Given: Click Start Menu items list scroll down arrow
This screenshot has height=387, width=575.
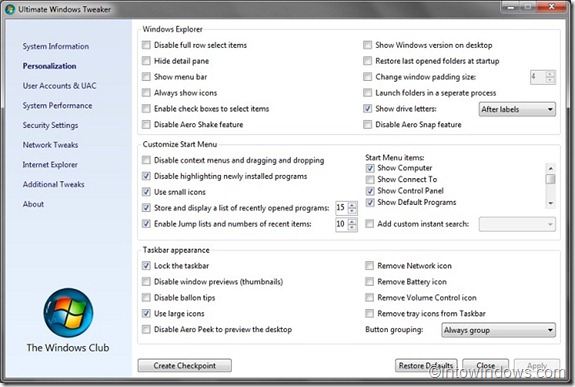Looking at the screenshot, I should tap(550, 203).
